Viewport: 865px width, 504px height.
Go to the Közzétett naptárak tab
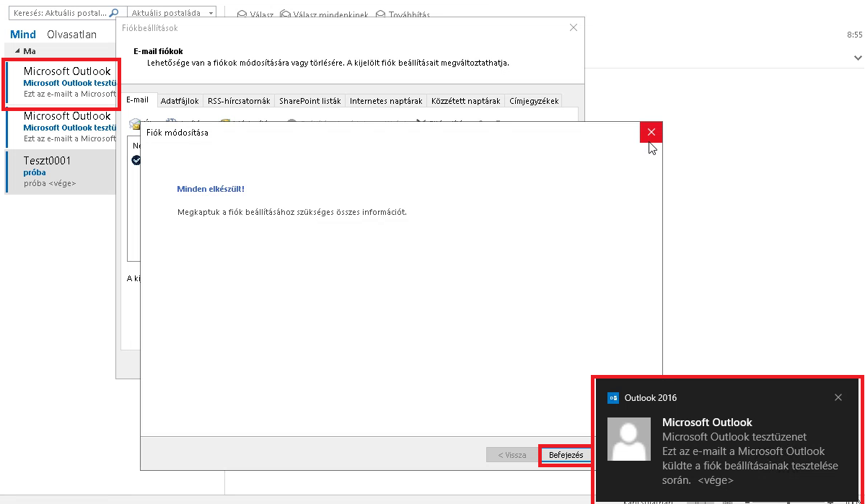tap(466, 101)
